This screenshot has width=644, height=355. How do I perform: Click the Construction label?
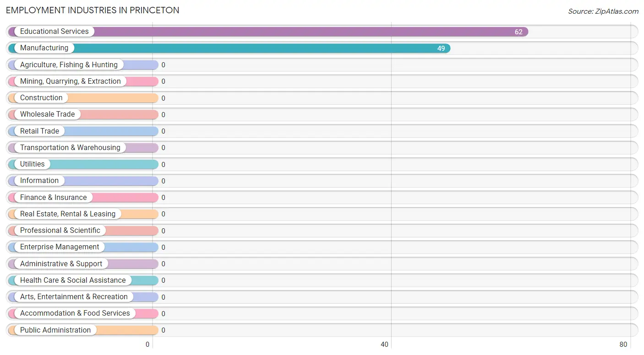click(x=41, y=98)
